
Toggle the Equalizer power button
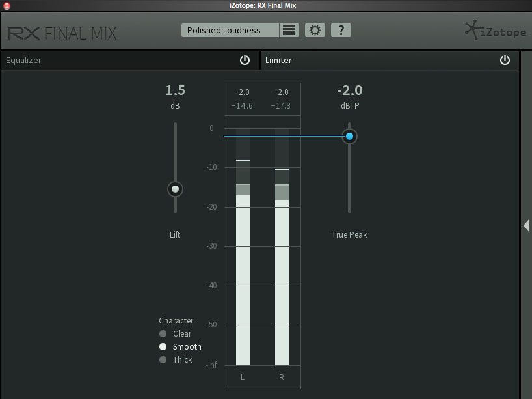click(245, 60)
